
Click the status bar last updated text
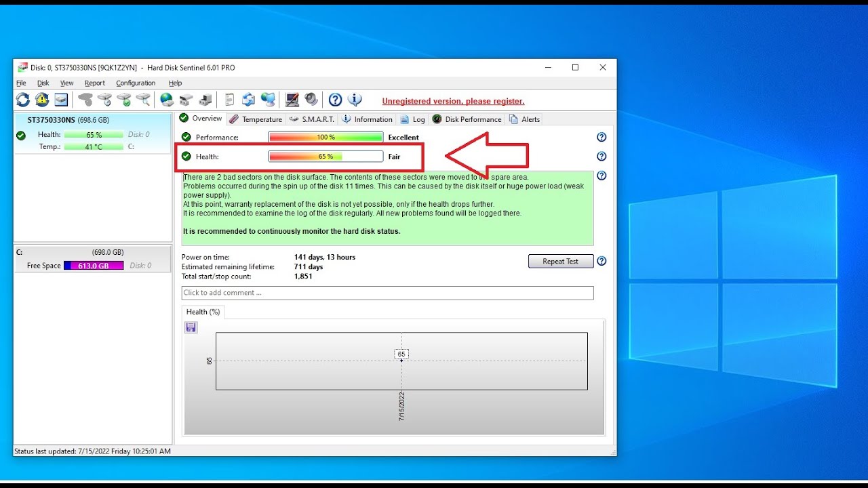92,451
